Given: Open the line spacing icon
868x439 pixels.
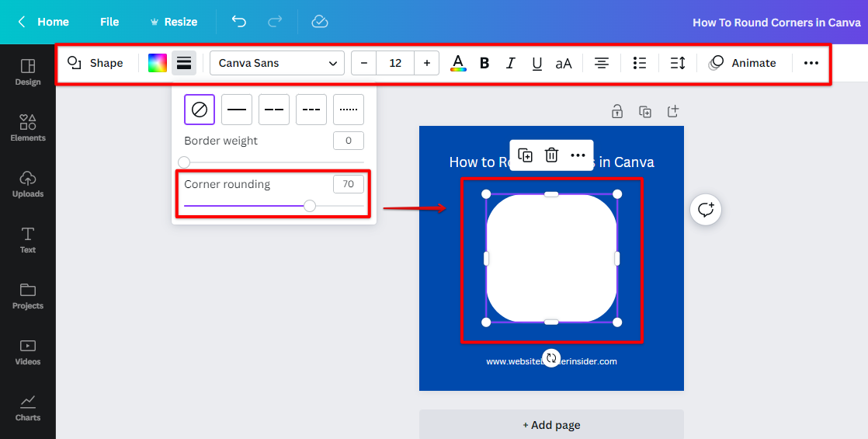Looking at the screenshot, I should 678,63.
